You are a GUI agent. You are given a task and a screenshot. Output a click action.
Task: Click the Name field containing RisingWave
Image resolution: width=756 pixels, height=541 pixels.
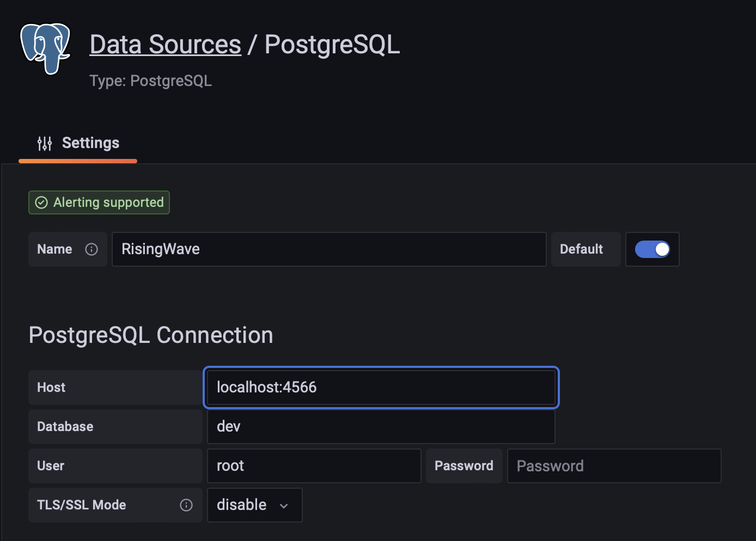click(328, 249)
